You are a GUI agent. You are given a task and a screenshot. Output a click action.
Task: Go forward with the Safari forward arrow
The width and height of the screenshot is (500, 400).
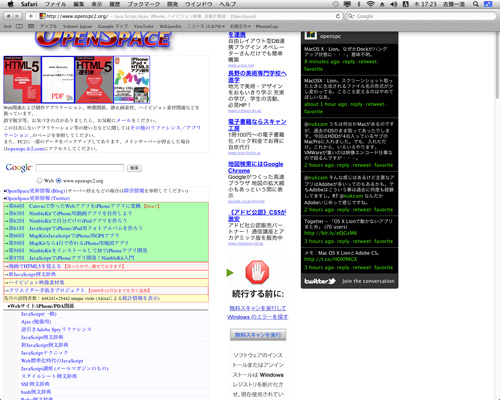[17, 16]
